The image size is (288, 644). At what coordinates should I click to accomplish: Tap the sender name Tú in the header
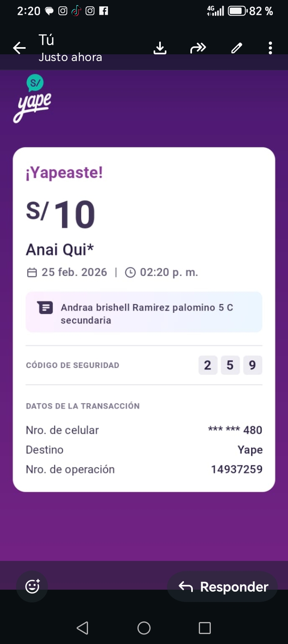tap(46, 40)
